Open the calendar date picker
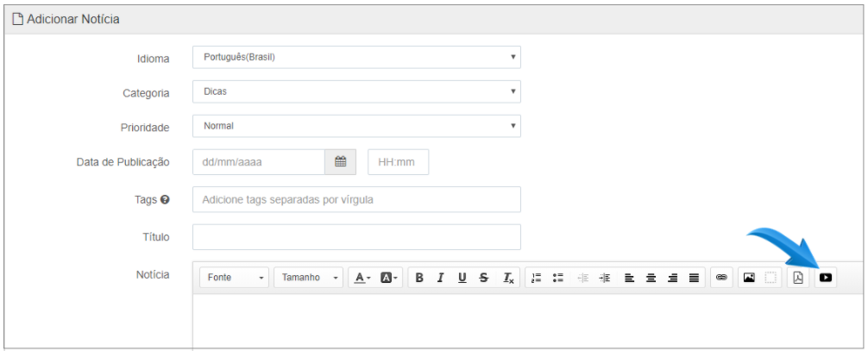 click(x=341, y=161)
